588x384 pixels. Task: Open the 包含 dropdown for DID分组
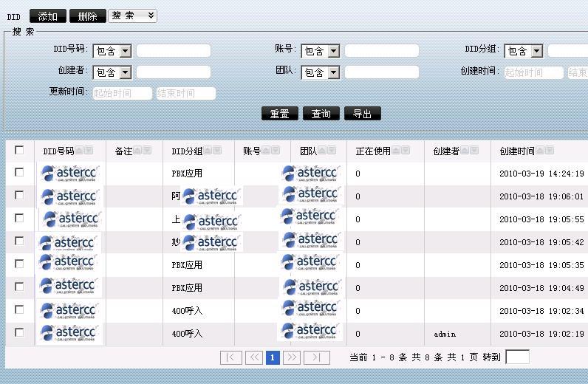click(x=524, y=51)
